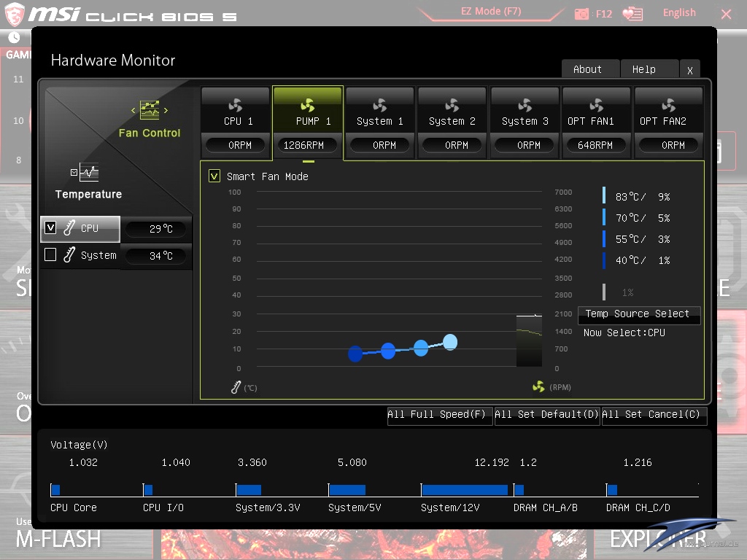This screenshot has width=747, height=560.
Task: Close the Hardware Monitor with X
Action: pos(690,70)
